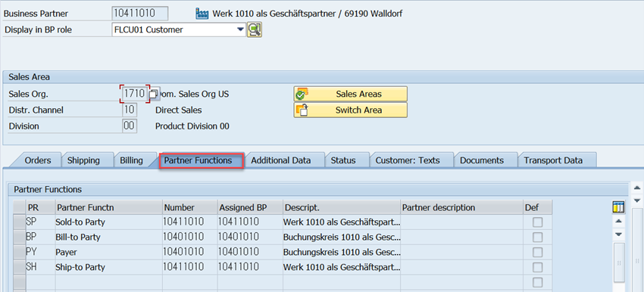Viewport: 644px width, 292px height.
Task: Click the table scroll-up arrow under column settings
Action: (618, 222)
